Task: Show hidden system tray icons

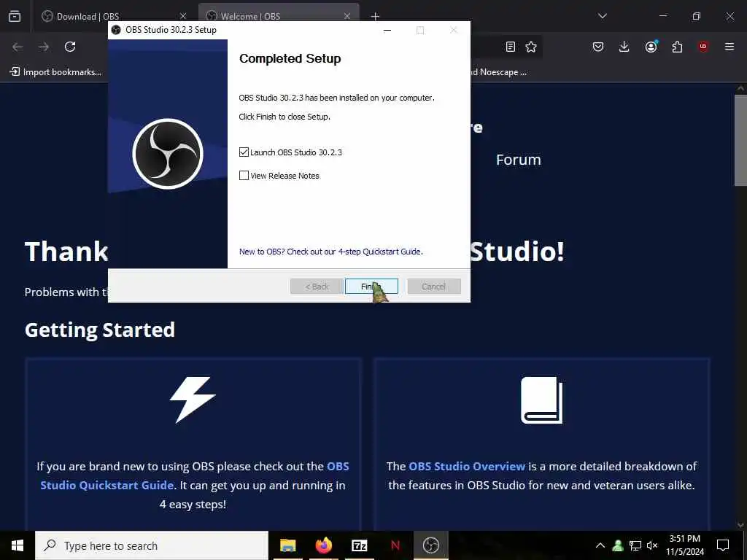Action: click(x=600, y=545)
